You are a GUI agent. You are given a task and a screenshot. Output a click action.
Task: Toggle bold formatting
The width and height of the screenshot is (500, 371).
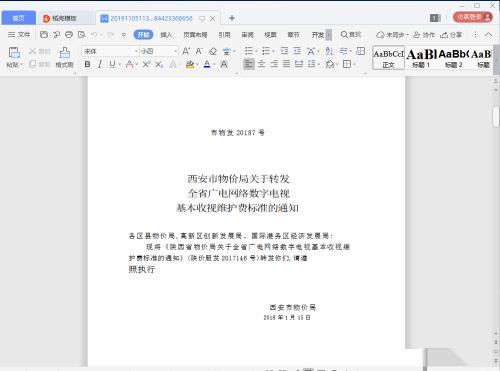coord(87,64)
